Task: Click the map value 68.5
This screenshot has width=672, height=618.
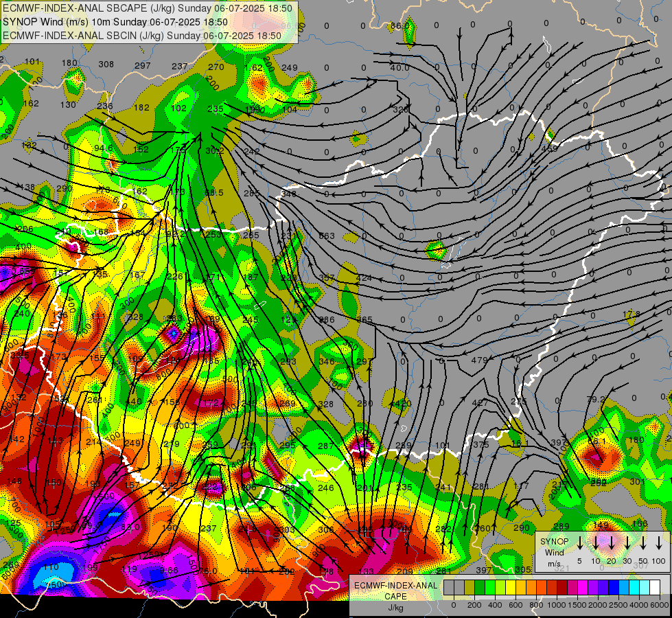Action: (x=214, y=193)
